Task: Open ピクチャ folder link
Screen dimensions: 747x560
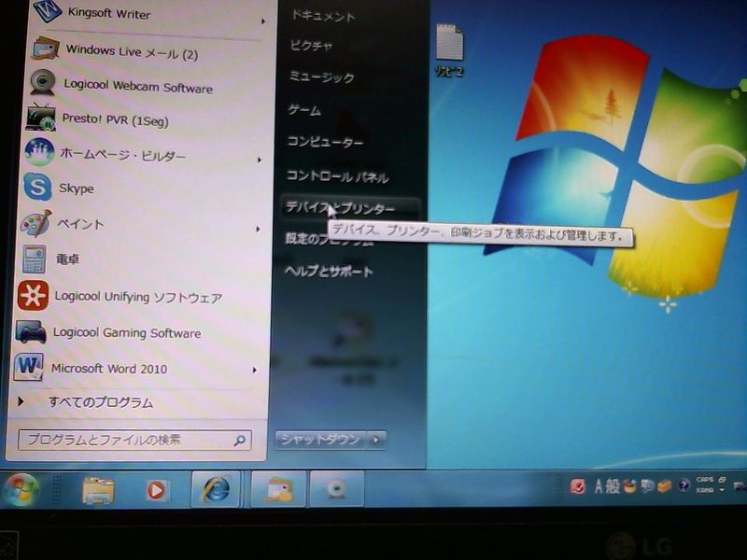Action: click(311, 46)
